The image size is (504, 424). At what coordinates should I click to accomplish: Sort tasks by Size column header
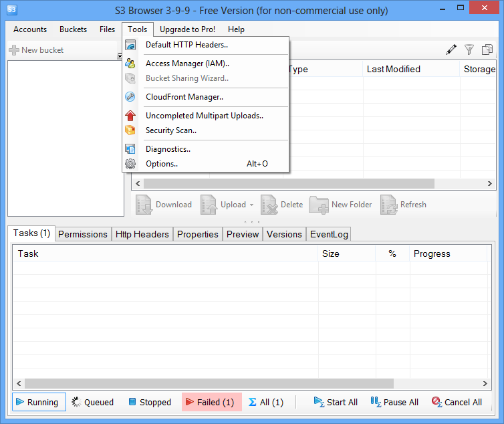point(346,253)
